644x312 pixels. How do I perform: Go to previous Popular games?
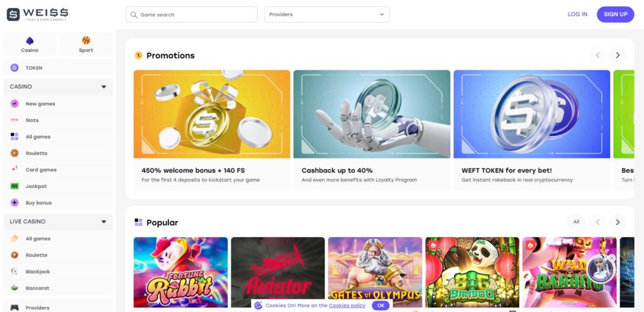(x=597, y=222)
